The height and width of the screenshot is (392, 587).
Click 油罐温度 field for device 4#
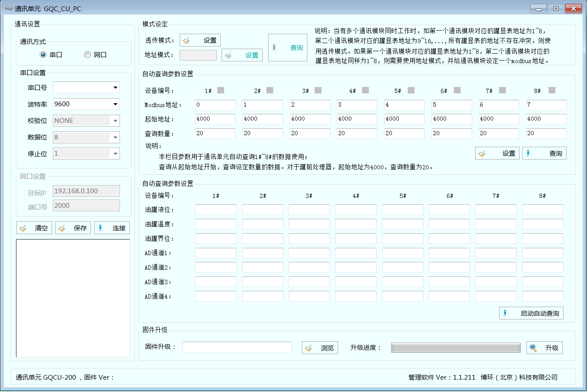tap(356, 224)
